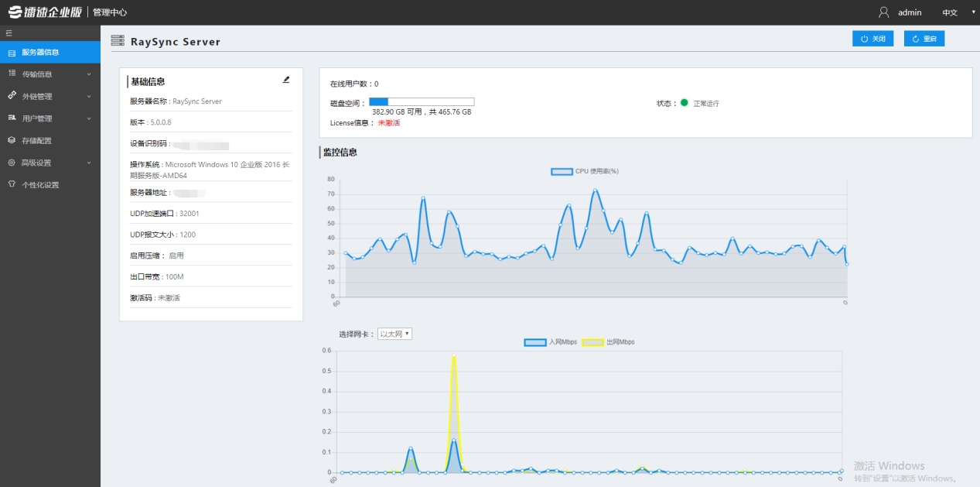Click the 存储配置 storage icon in sidebar
Screen dimensions: 980x487
12,141
